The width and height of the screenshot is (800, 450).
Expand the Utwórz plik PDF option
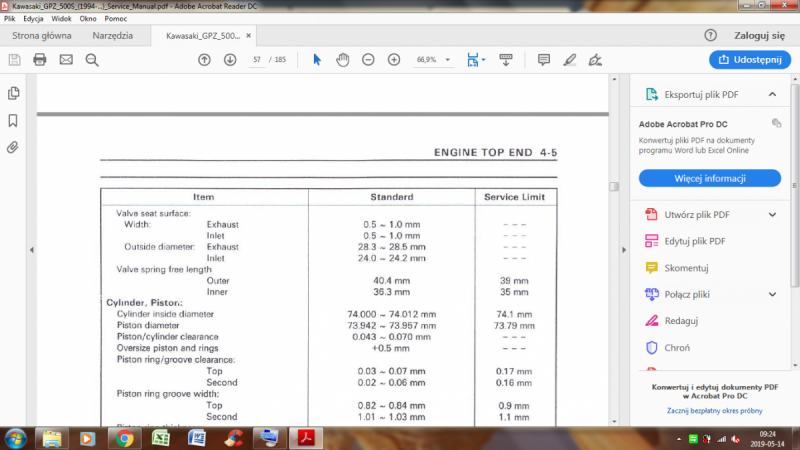(772, 215)
